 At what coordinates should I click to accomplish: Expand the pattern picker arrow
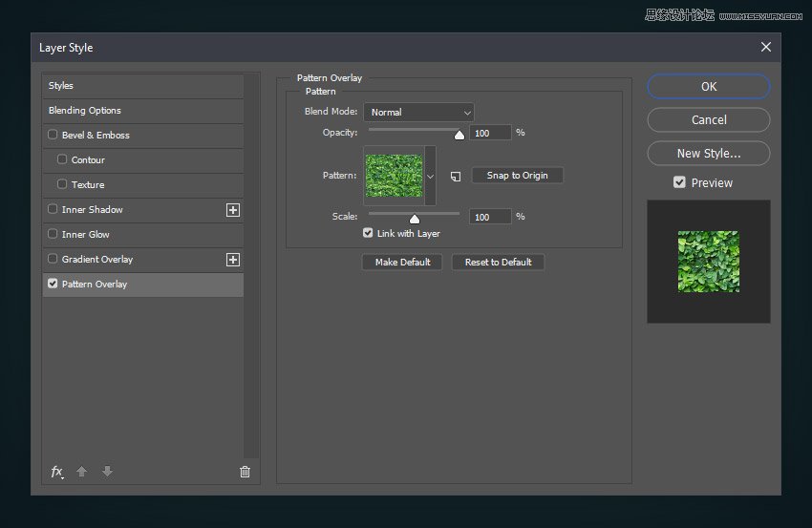[x=430, y=176]
